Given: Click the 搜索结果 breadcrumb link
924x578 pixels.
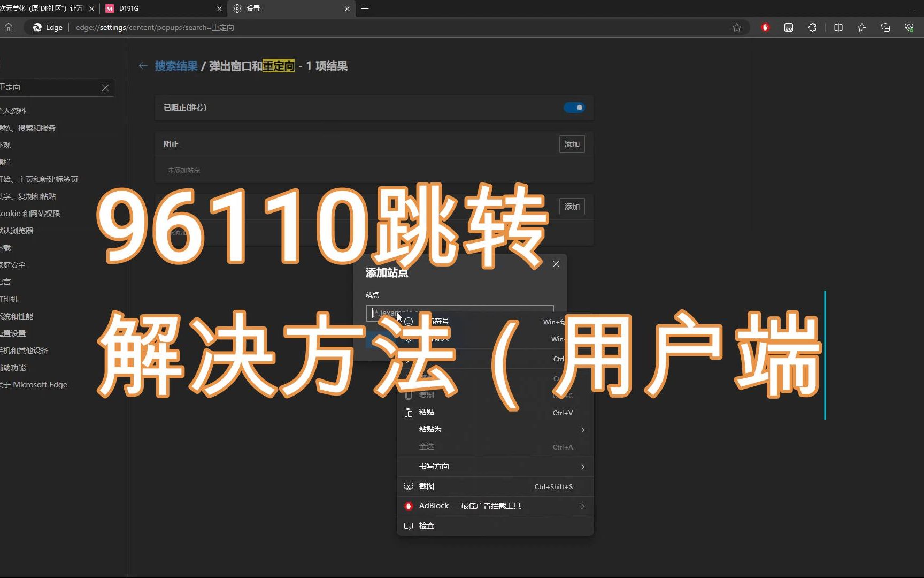Looking at the screenshot, I should (176, 66).
